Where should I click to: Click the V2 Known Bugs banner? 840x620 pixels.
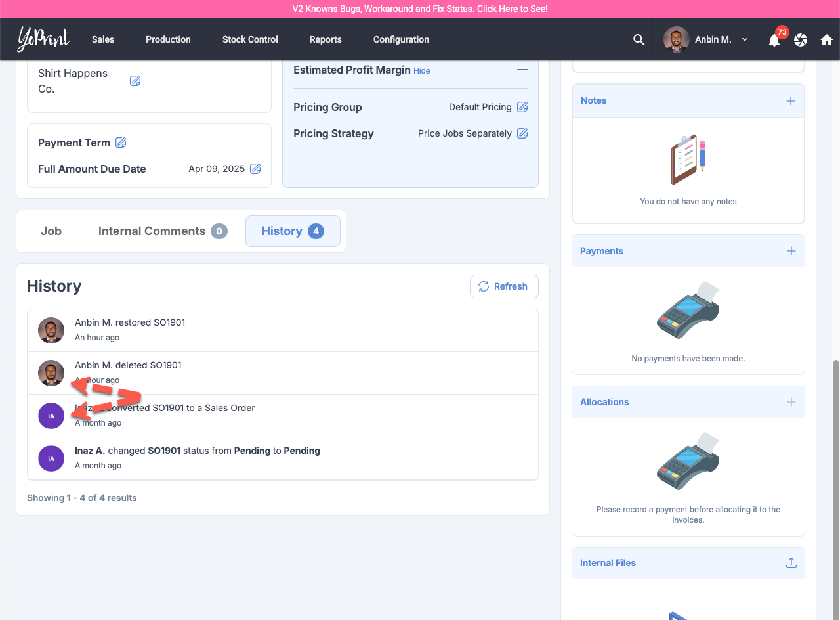[420, 9]
